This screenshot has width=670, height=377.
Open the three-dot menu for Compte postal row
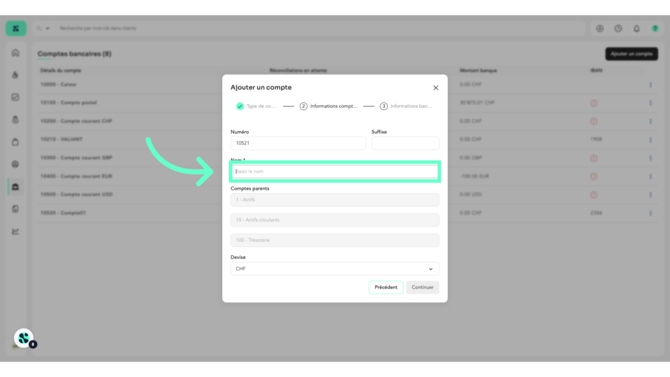[650, 103]
